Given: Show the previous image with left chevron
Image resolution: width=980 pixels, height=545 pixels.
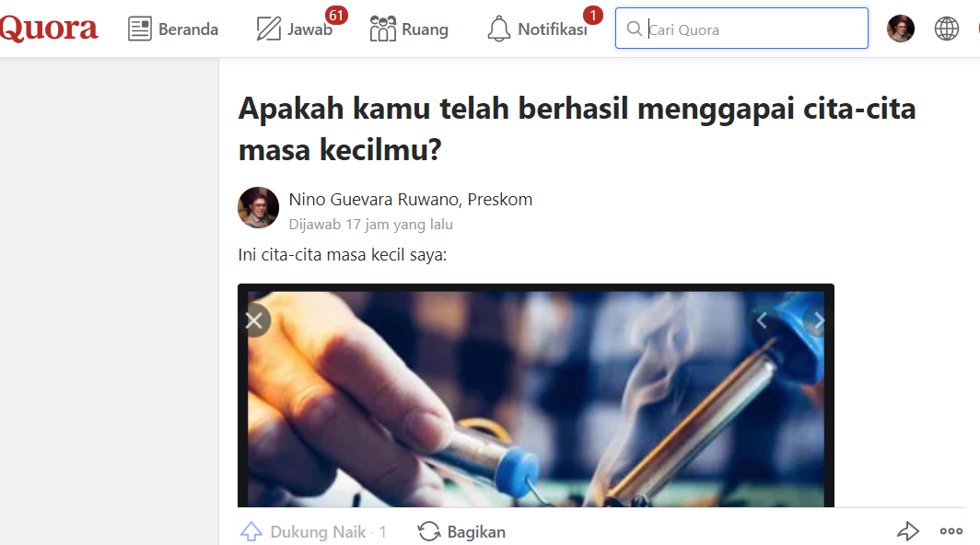Looking at the screenshot, I should [x=761, y=320].
